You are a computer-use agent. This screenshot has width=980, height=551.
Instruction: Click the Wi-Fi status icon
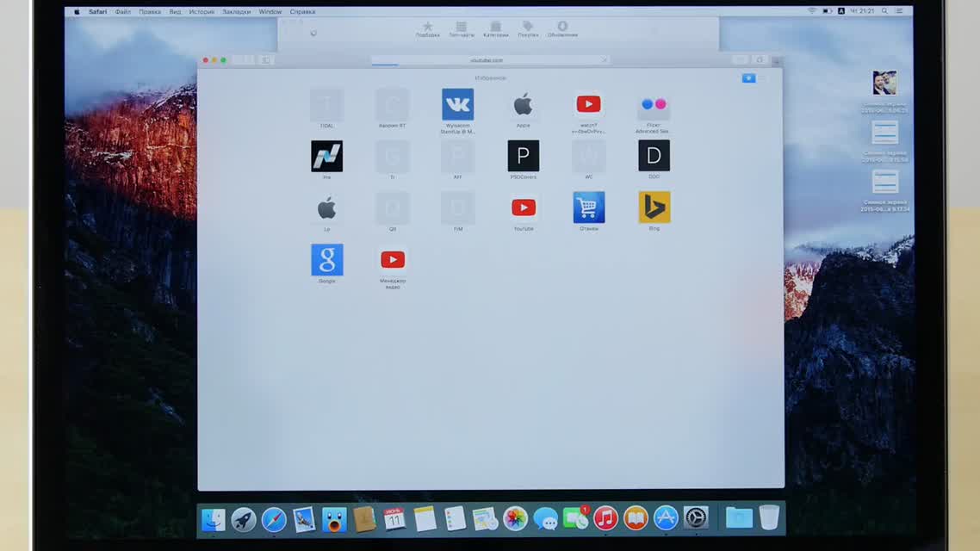click(x=812, y=11)
